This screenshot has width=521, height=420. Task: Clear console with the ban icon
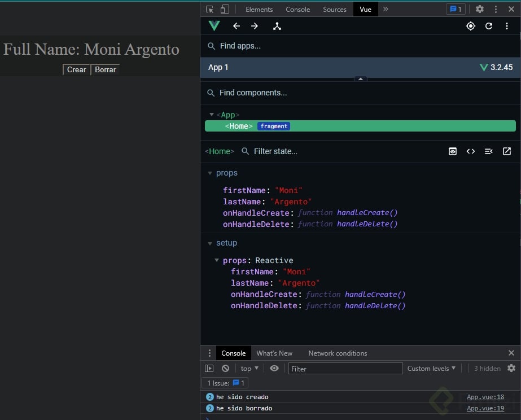[225, 368]
